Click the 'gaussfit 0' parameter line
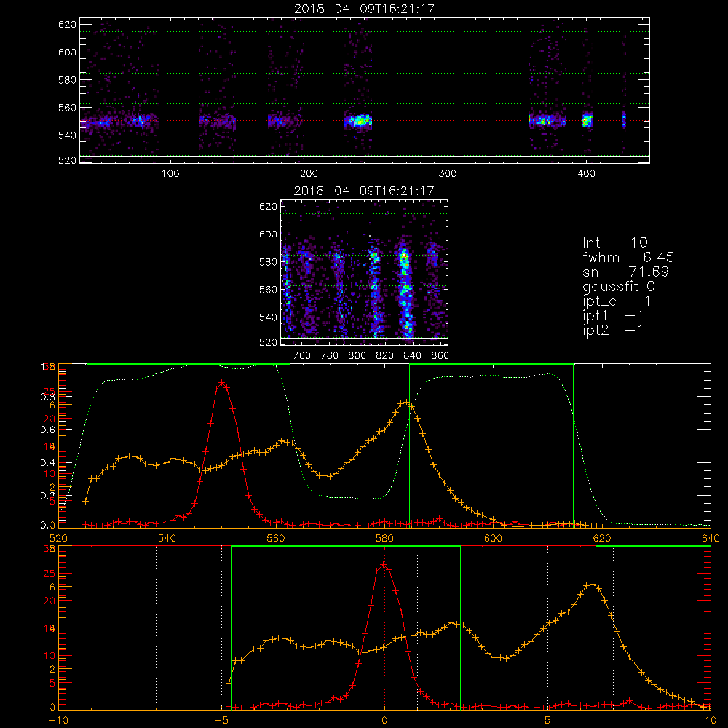Image resolution: width=728 pixels, height=728 pixels. [x=619, y=287]
